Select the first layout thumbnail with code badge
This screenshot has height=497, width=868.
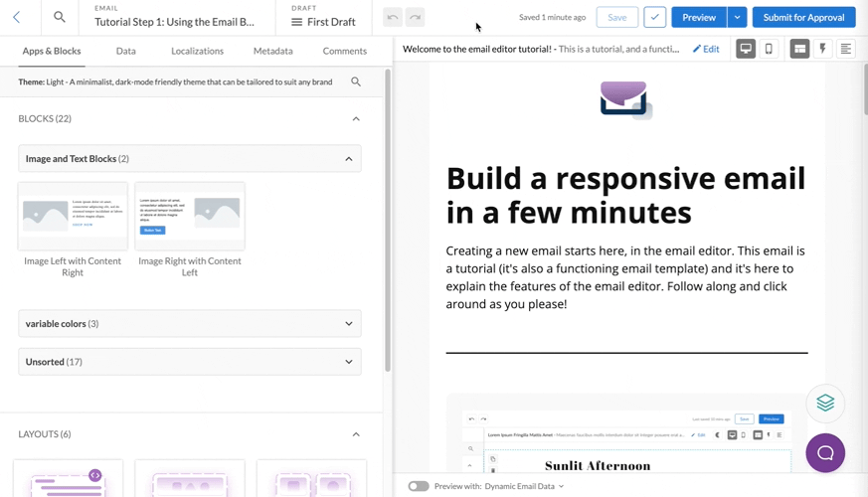(68, 479)
